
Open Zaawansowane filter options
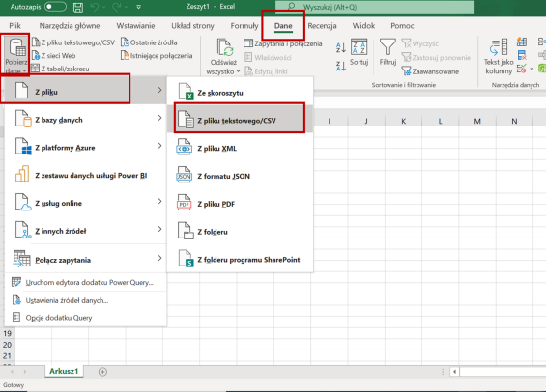tap(430, 71)
